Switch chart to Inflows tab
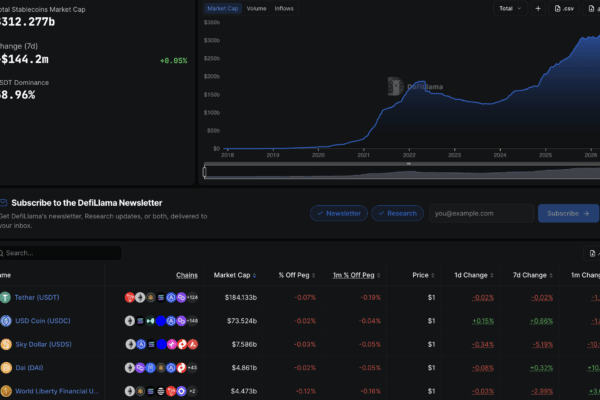This screenshot has height=400, width=600. pos(284,8)
